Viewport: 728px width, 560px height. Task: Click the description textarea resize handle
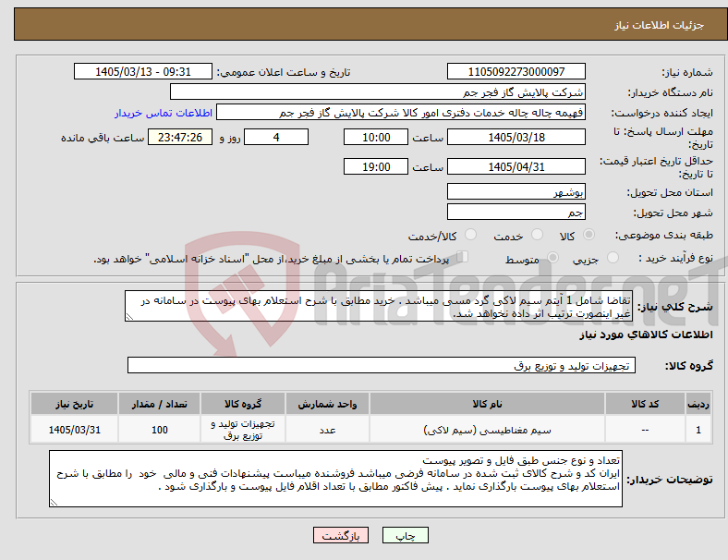[129, 317]
